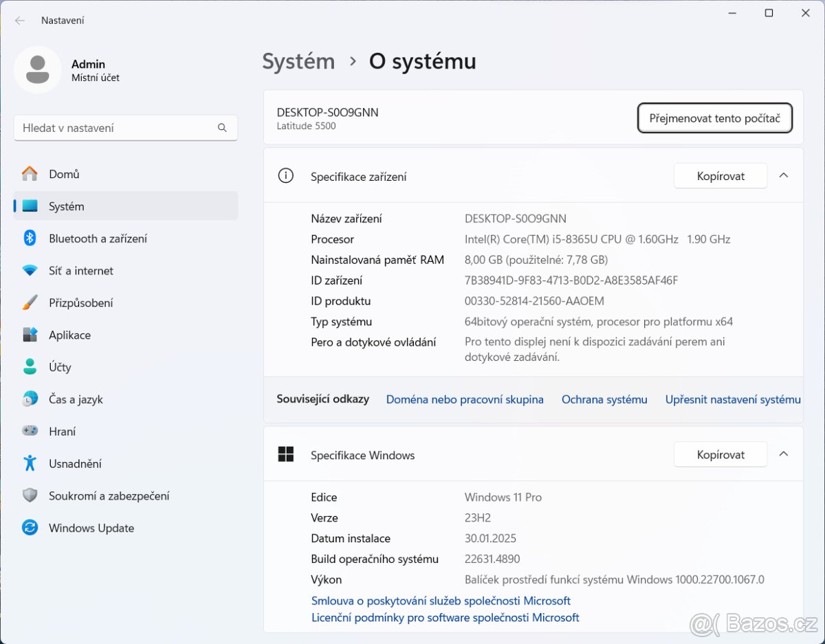Select Bluetooth a zařízení in the sidebar
Screen dimensions: 825x644
pos(126,238)
